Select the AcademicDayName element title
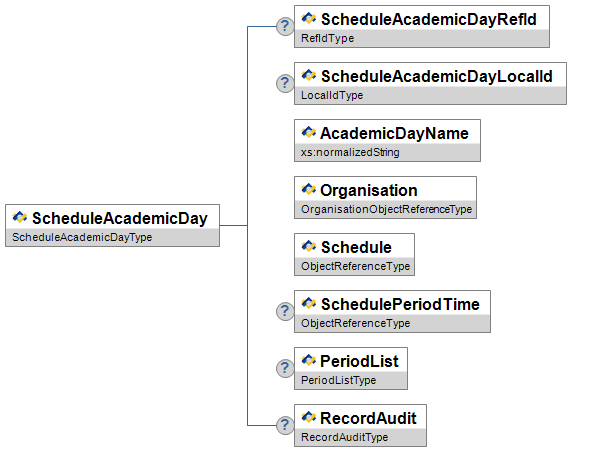 coord(394,133)
